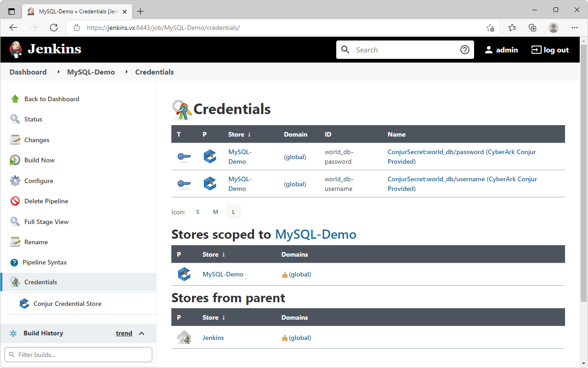
Task: Open the browser favorites star icon
Action: (x=512, y=28)
